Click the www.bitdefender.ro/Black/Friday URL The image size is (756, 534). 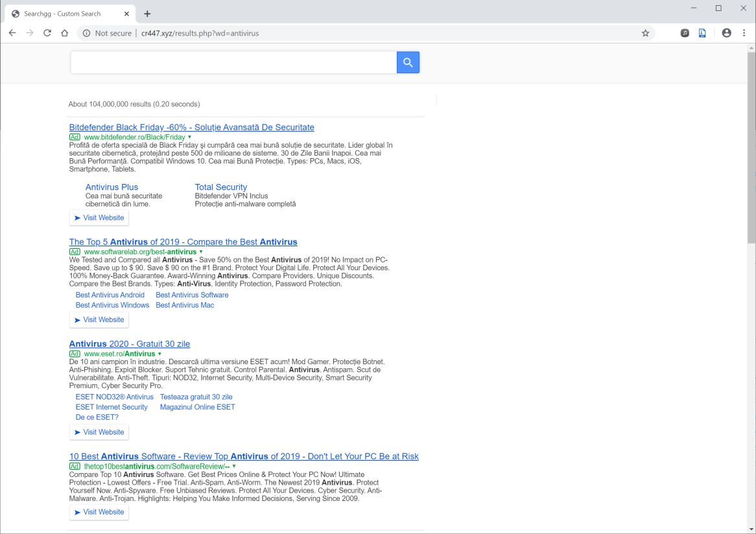[x=134, y=137]
